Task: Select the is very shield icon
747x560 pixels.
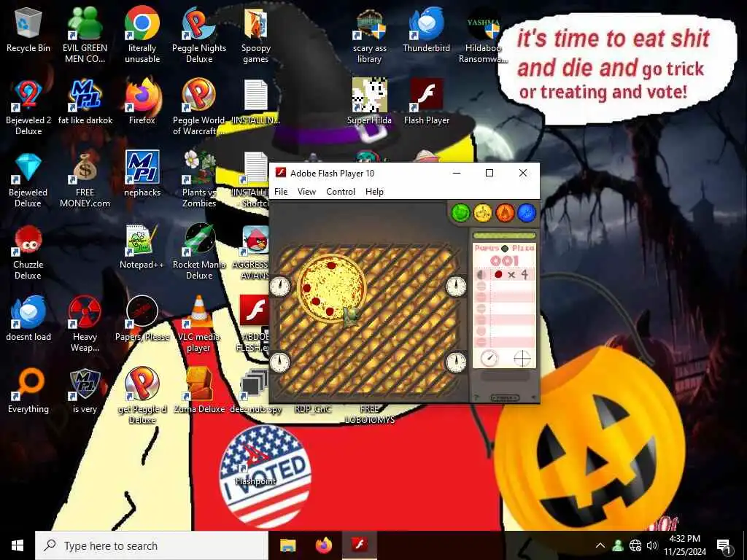Action: [x=85, y=392]
